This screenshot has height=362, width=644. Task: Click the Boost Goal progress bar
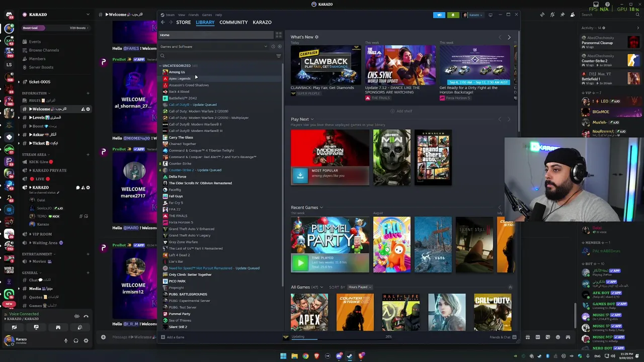[56, 28]
